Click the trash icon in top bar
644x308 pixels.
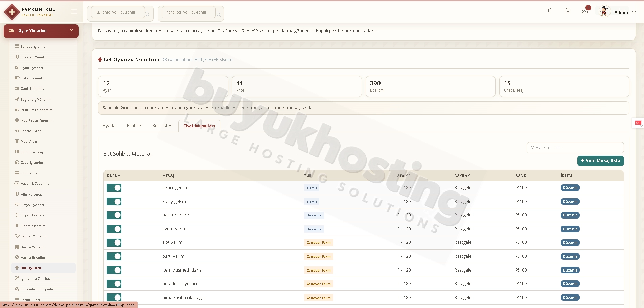(550, 11)
